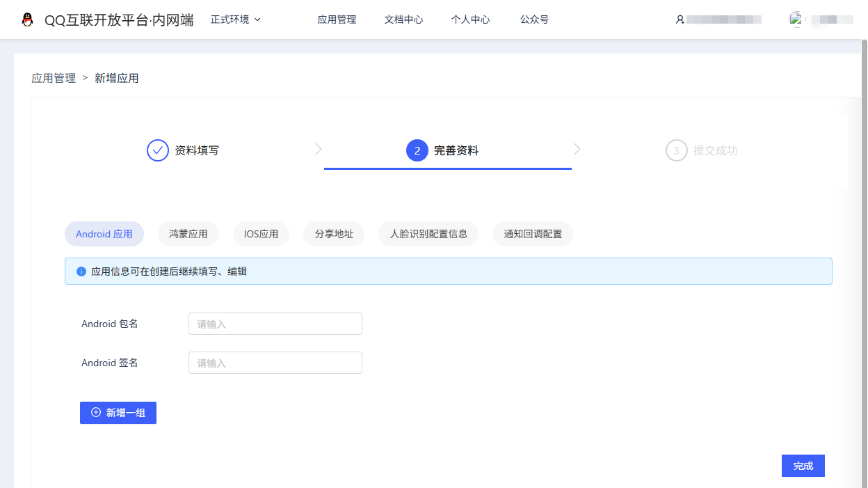Open 公众号 in top navigation
Viewport: 868px width, 488px height.
534,19
